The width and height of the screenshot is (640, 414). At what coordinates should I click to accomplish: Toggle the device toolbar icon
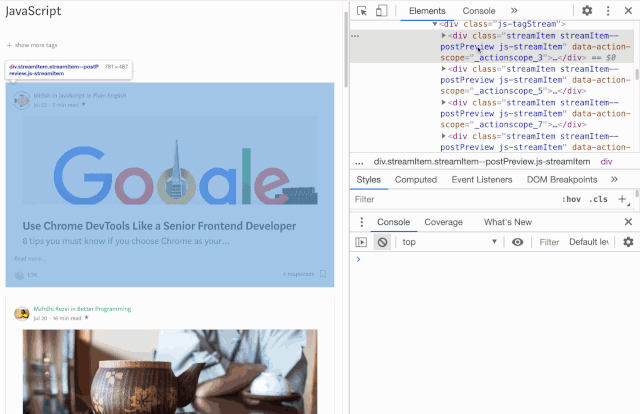pyautogui.click(x=381, y=11)
